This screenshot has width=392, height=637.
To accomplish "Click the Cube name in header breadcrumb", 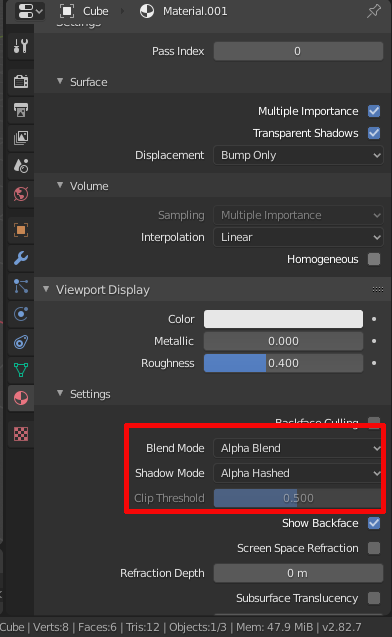I will pos(95,11).
